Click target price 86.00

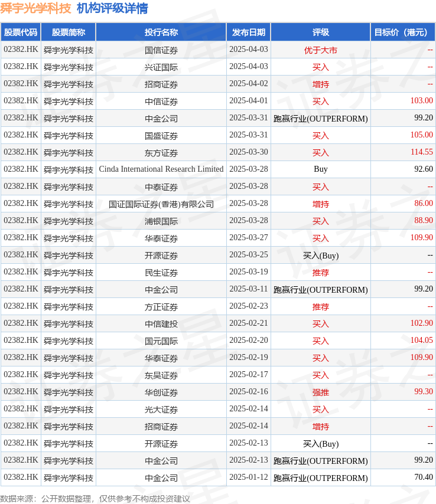point(424,203)
